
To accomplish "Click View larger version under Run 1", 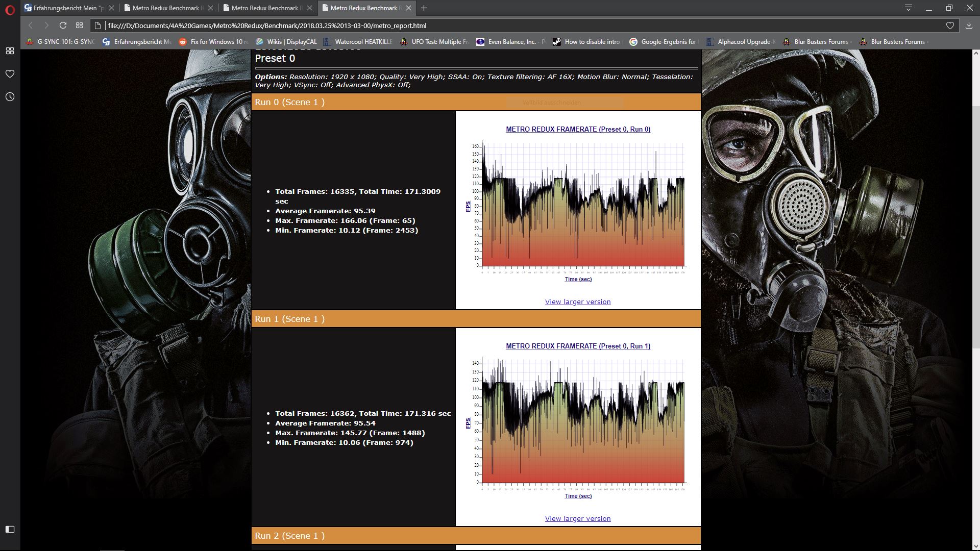I will click(x=578, y=518).
